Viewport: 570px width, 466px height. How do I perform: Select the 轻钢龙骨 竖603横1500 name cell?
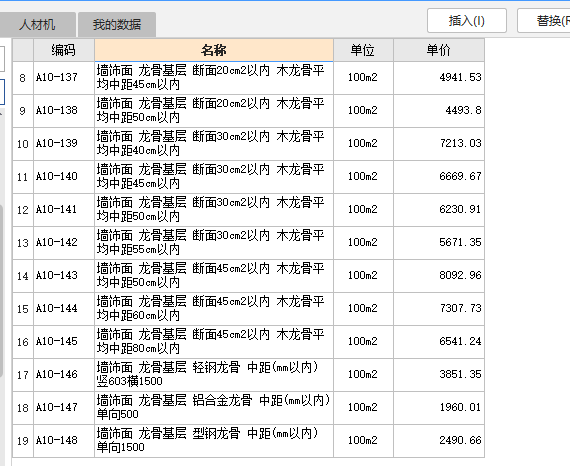214,375
